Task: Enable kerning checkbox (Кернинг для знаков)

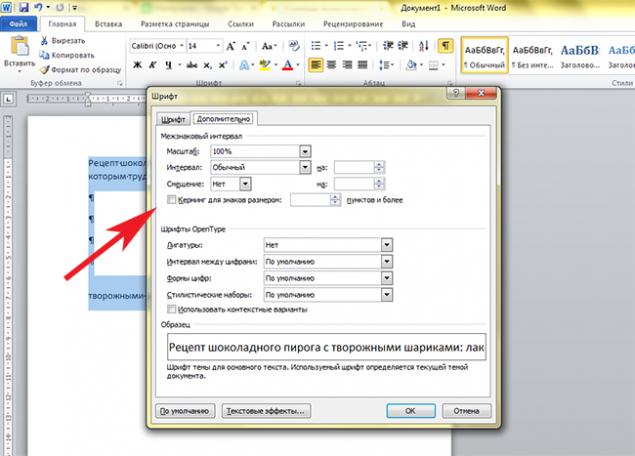Action: point(172,200)
